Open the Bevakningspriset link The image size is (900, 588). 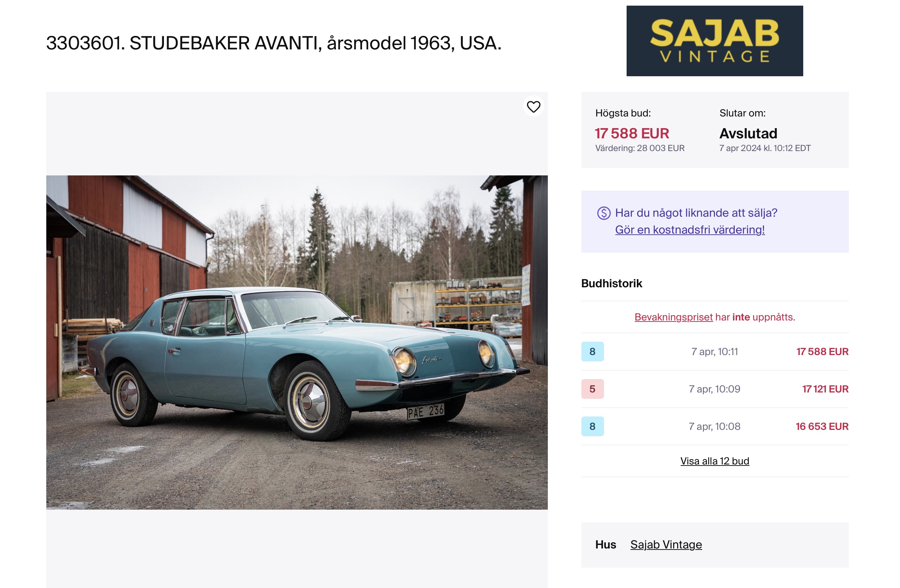[673, 317]
